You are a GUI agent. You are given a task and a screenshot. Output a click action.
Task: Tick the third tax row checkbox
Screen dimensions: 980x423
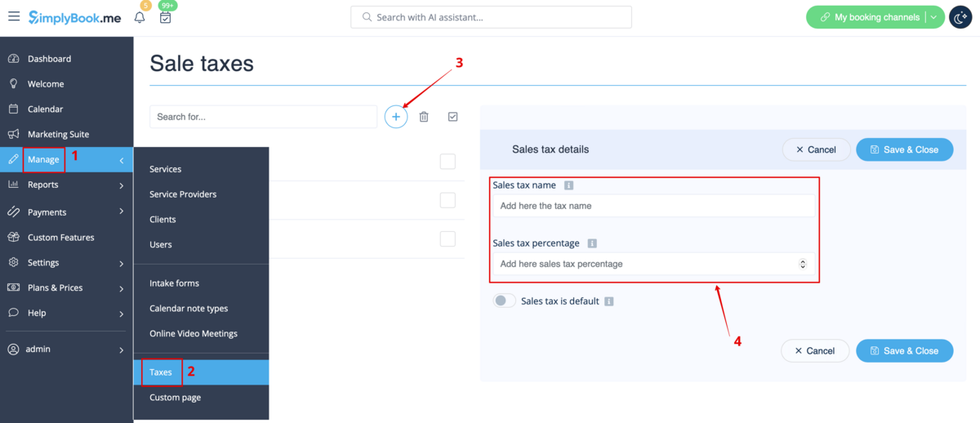(448, 238)
